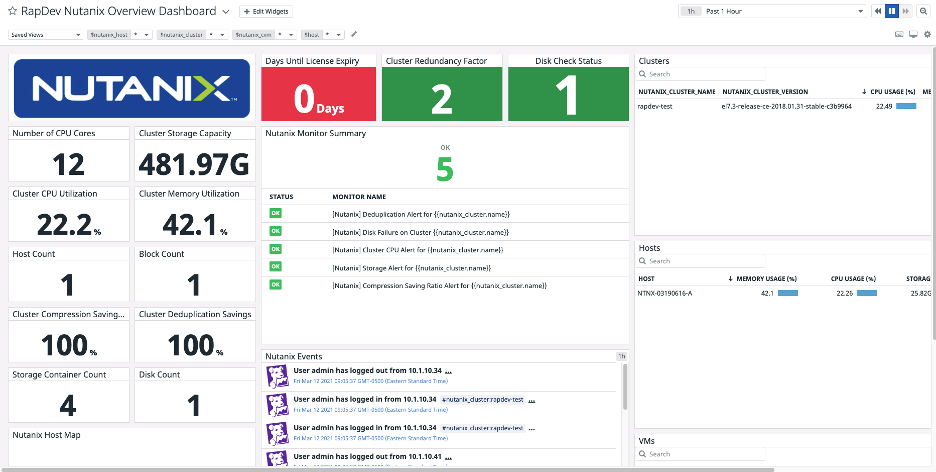This screenshot has height=472, width=936.
Task: Click the Nutanix Events vertical scrollbar
Action: (625, 387)
